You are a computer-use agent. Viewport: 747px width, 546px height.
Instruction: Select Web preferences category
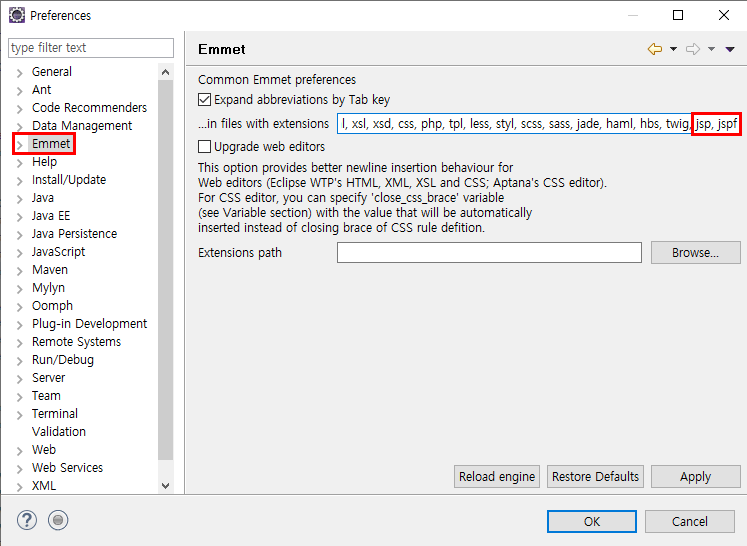click(x=44, y=450)
